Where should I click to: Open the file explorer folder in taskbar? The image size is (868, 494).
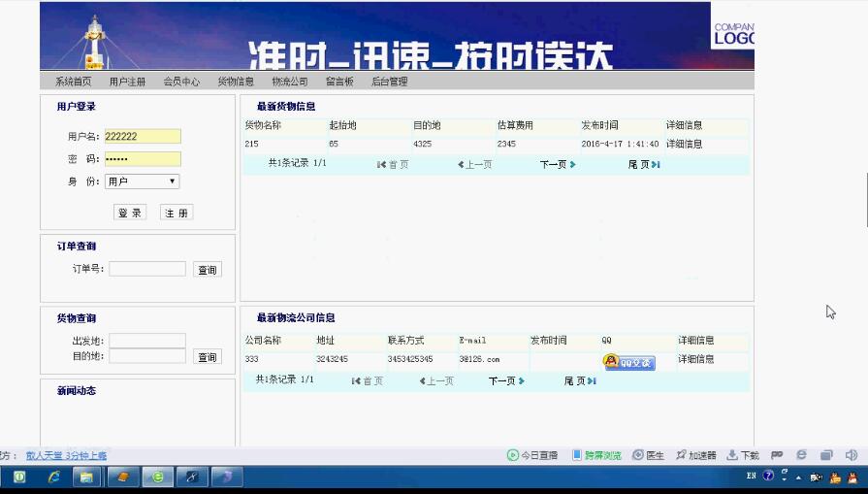coord(86,477)
